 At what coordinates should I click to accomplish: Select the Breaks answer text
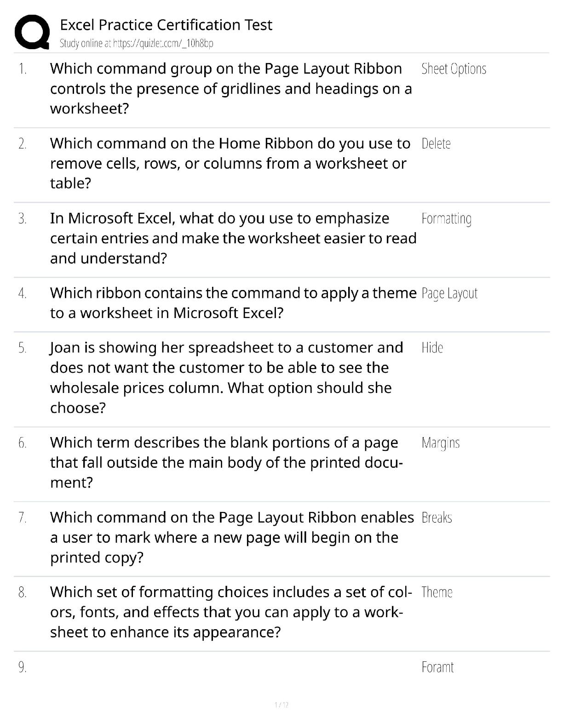[x=437, y=518]
